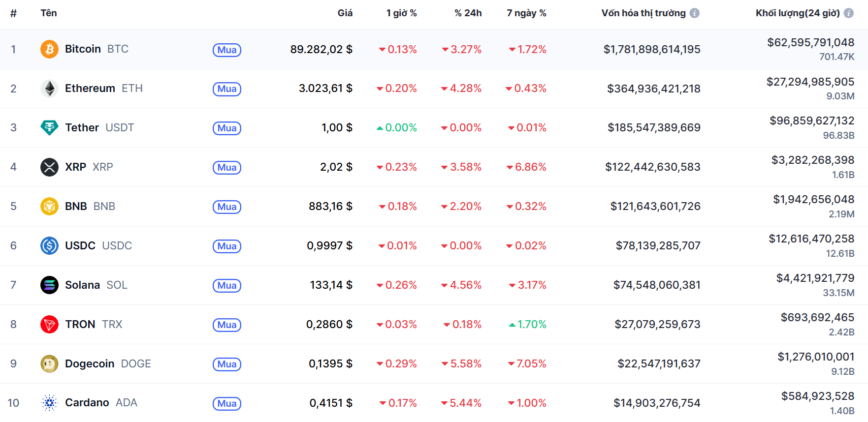Click the Bitcoin coin logo
This screenshot has width=868, height=422.
point(49,49)
